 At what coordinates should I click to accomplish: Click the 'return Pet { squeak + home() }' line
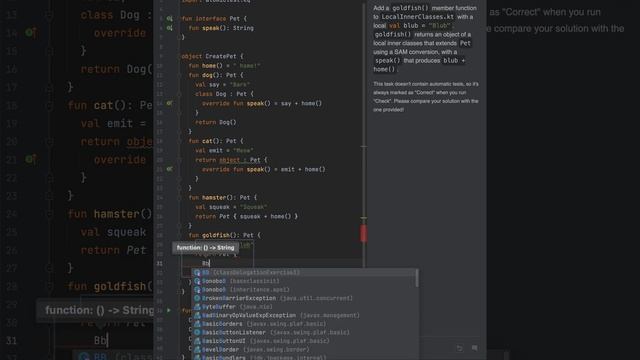click(246, 216)
